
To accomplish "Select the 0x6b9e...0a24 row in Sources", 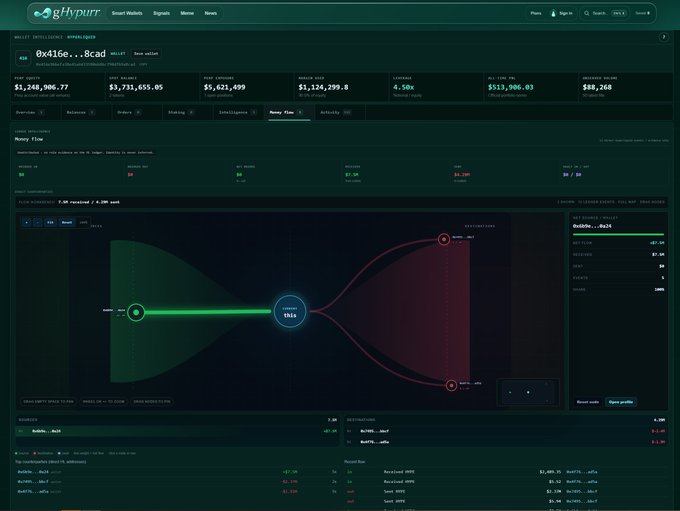I will 177,431.
